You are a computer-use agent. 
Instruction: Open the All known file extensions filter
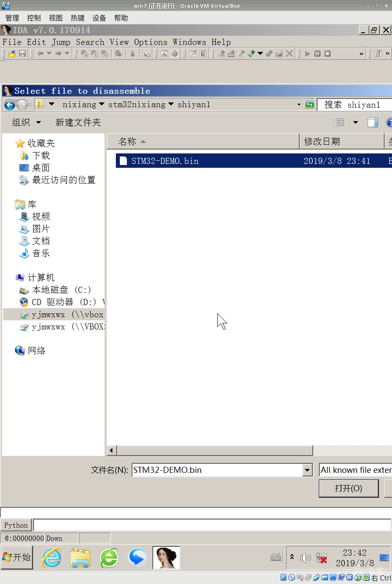tap(355, 470)
